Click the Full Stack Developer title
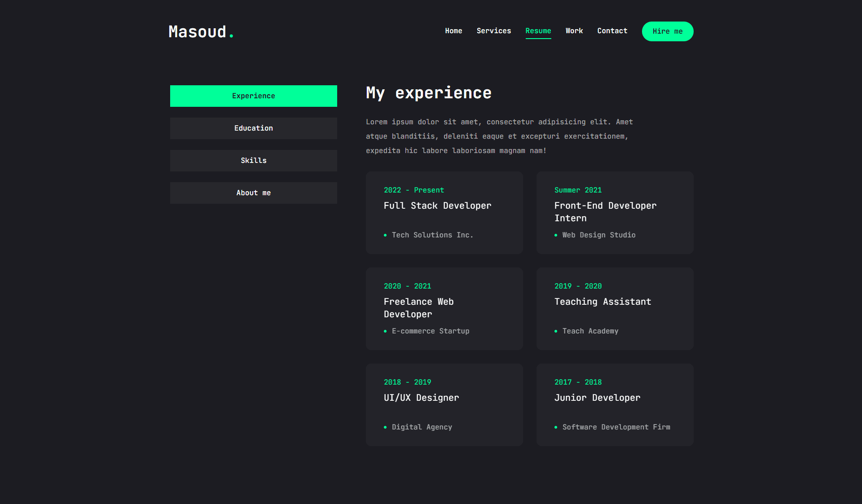Viewport: 862px width, 504px height. point(438,206)
